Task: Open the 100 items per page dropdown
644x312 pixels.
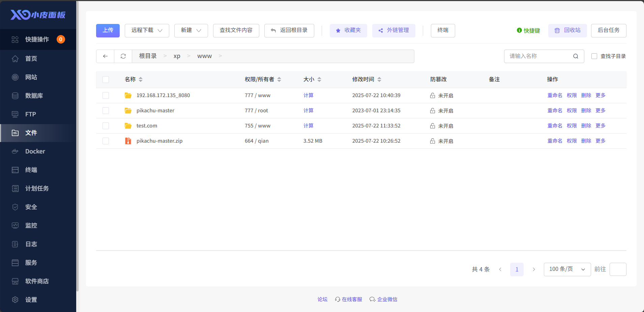Action: pos(567,269)
